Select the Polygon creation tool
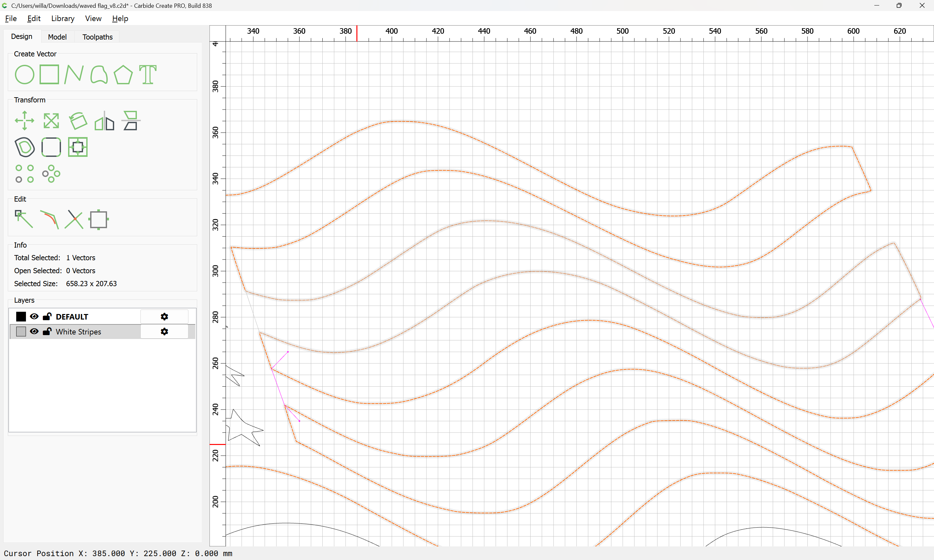The height and width of the screenshot is (560, 934). pyautogui.click(x=123, y=74)
